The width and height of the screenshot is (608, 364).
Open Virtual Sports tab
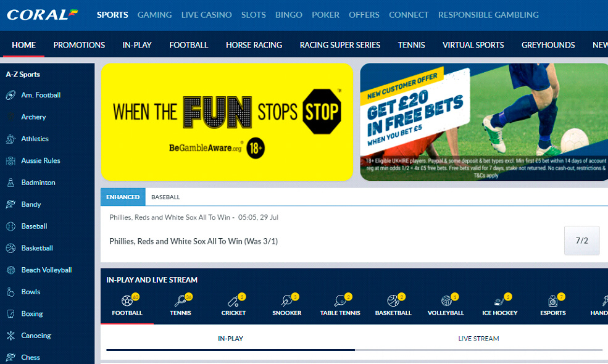point(473,45)
